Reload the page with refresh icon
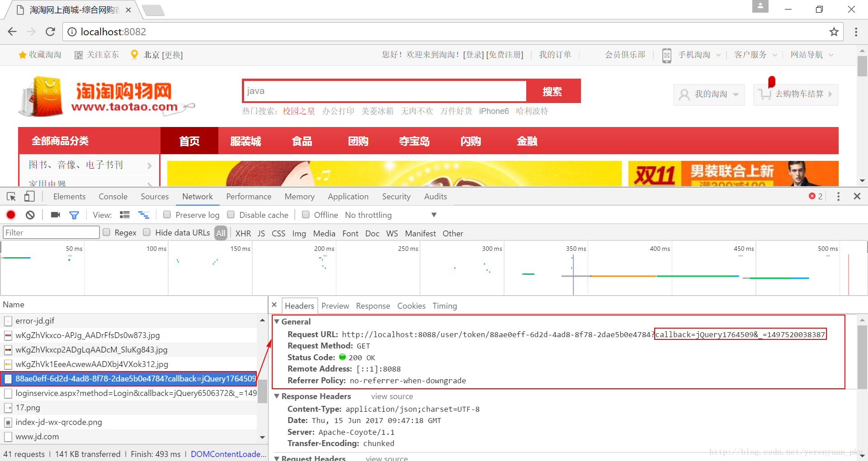The width and height of the screenshot is (868, 461). 50,32
